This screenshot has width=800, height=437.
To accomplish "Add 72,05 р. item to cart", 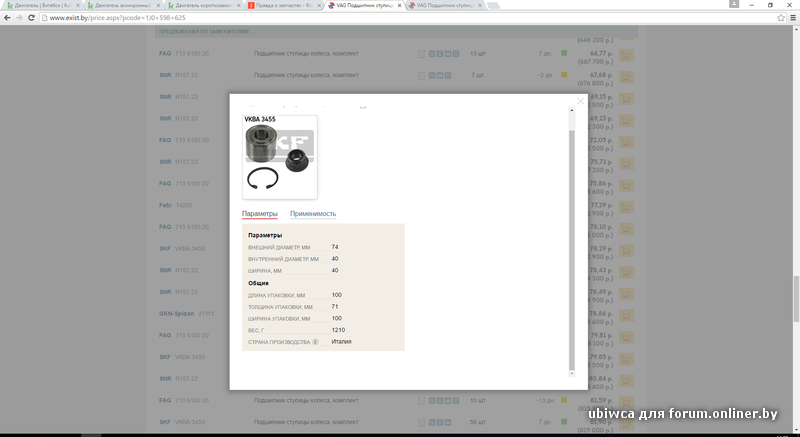I will pos(626,142).
